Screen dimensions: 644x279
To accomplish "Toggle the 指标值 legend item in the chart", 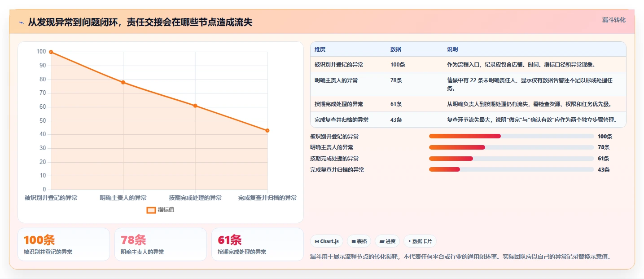I will (160, 210).
